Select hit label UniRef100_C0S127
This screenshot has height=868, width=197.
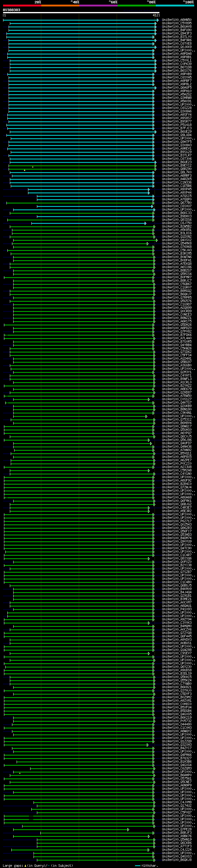(177, 399)
